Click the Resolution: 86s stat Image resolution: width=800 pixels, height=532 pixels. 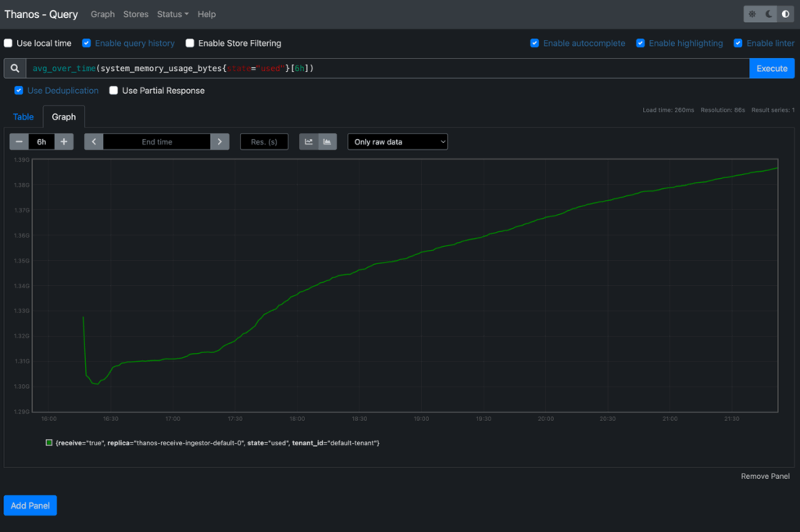(723, 110)
